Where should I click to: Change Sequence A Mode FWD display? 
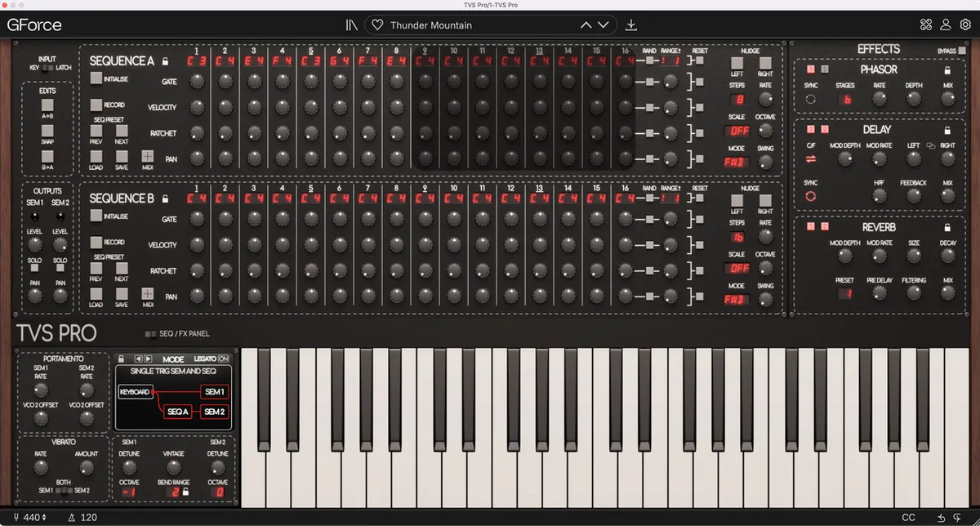tap(737, 162)
